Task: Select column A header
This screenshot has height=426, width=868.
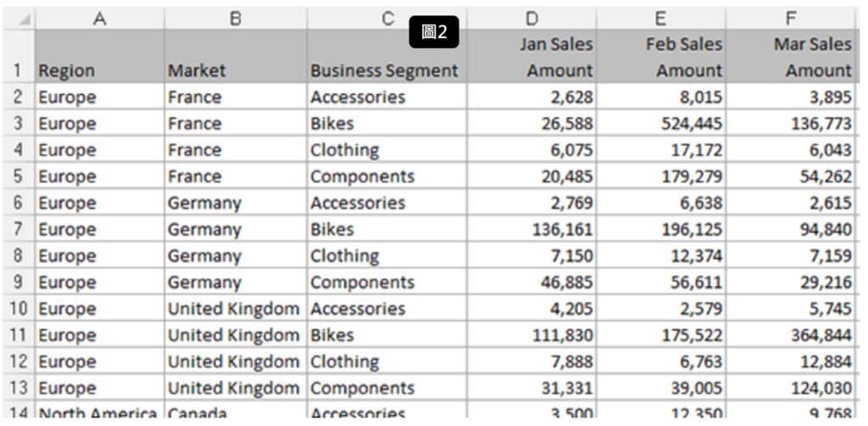Action: [x=98, y=18]
